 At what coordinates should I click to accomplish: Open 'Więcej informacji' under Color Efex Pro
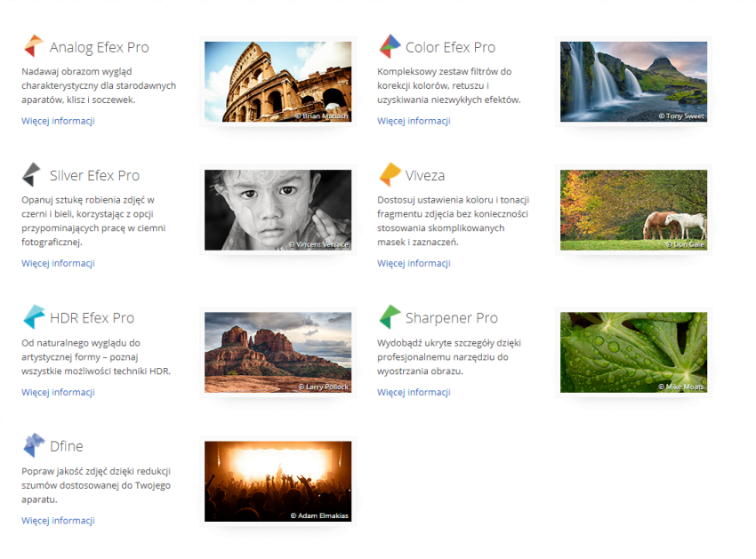pos(414,121)
